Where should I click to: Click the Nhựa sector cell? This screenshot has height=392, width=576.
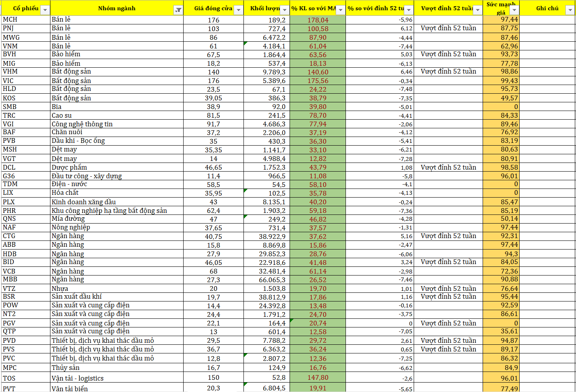(117, 288)
